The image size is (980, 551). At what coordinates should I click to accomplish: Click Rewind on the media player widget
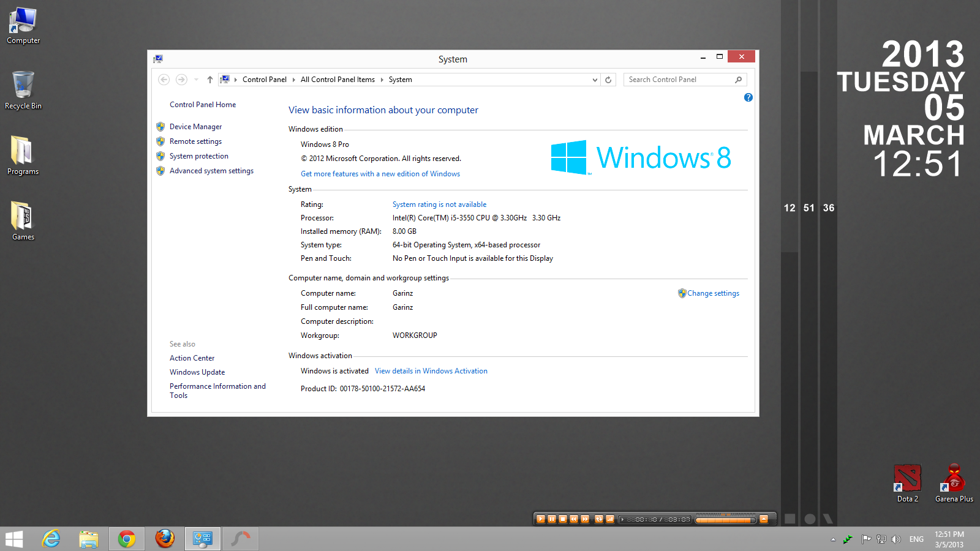tap(573, 519)
